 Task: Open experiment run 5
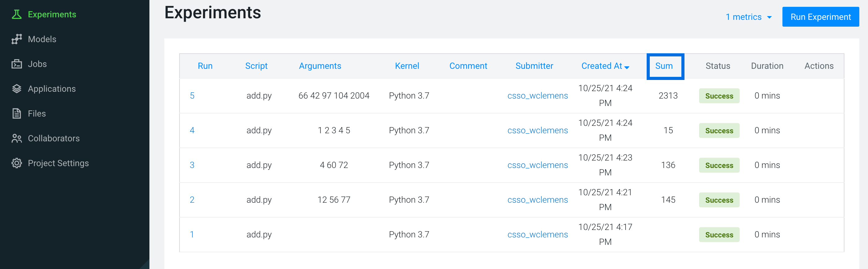coord(192,96)
